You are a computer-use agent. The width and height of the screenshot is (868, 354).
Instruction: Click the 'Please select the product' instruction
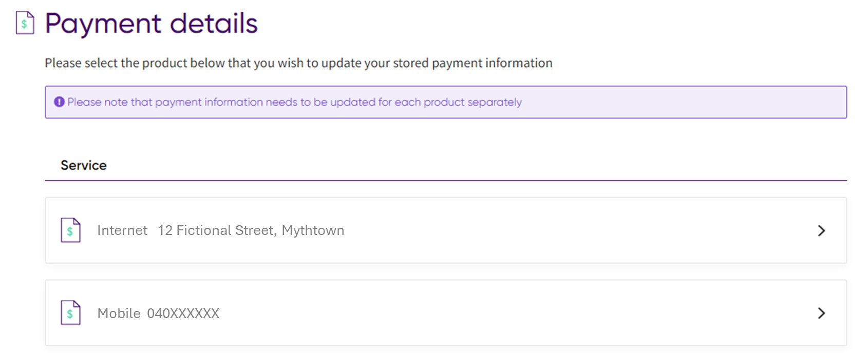click(298, 63)
